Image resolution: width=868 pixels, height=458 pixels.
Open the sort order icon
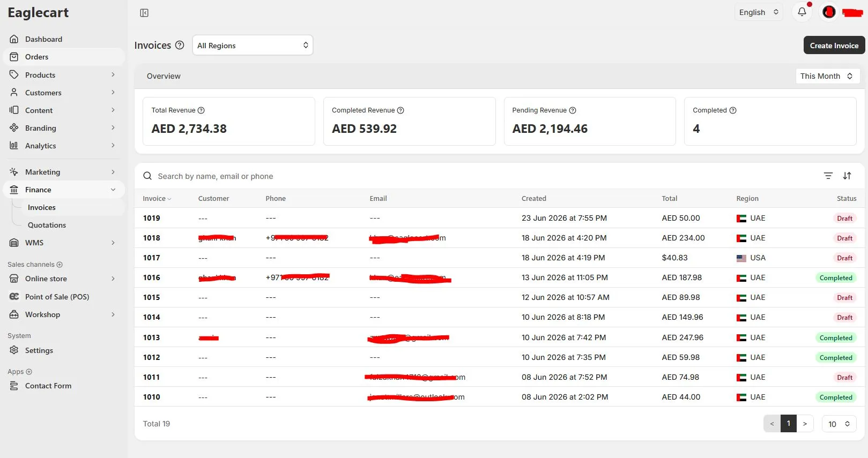847,176
